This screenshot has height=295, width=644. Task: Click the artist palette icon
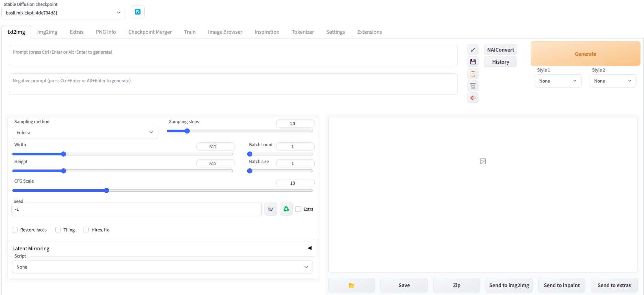pyautogui.click(x=473, y=98)
